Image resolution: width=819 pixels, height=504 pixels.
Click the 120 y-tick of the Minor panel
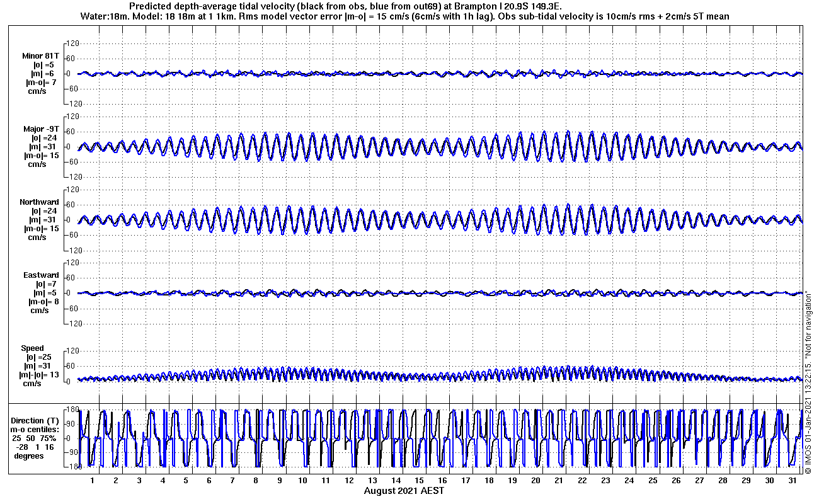71,43
